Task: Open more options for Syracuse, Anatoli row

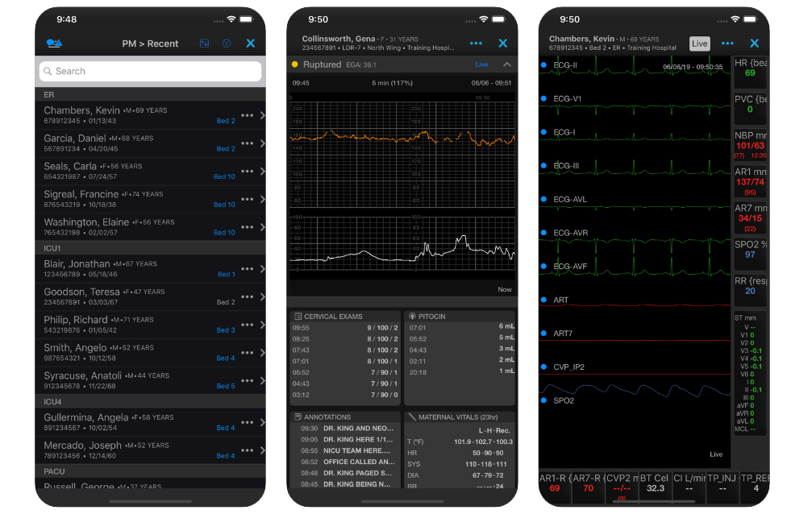Action: coord(247,381)
